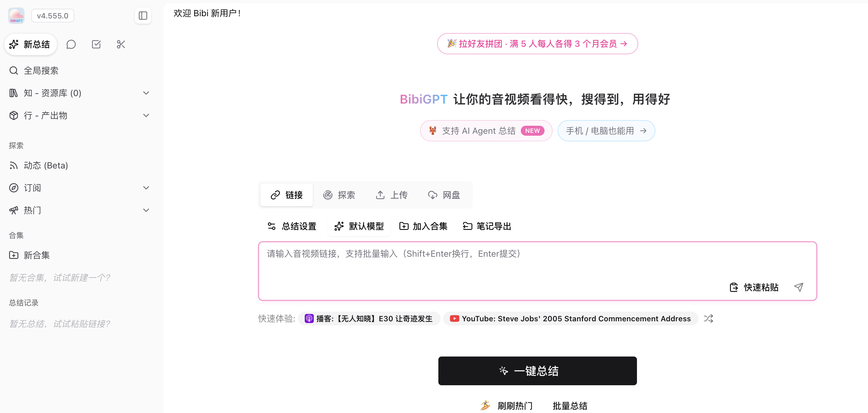Click 快速粘贴 quick paste button
Viewport: 868px width, 413px height.
click(754, 287)
